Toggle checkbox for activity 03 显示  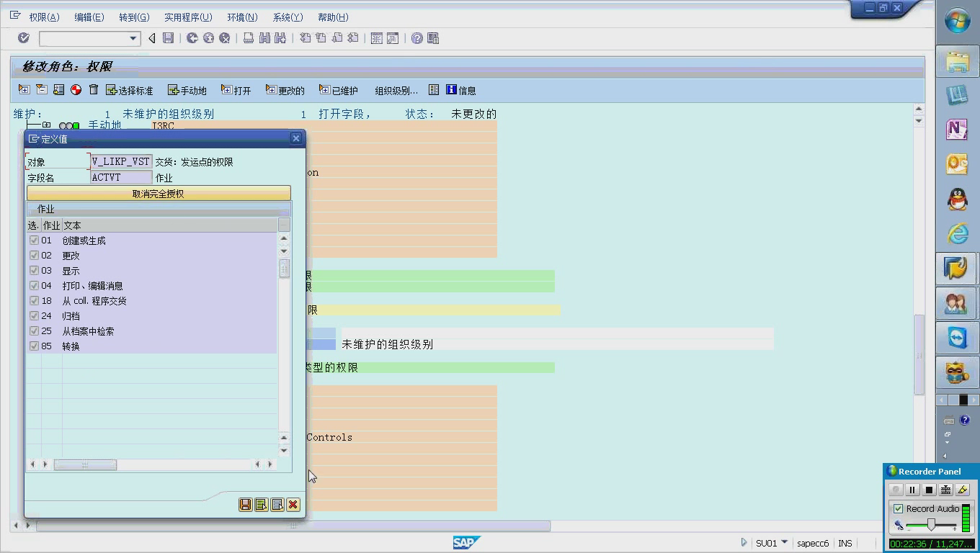coord(34,270)
